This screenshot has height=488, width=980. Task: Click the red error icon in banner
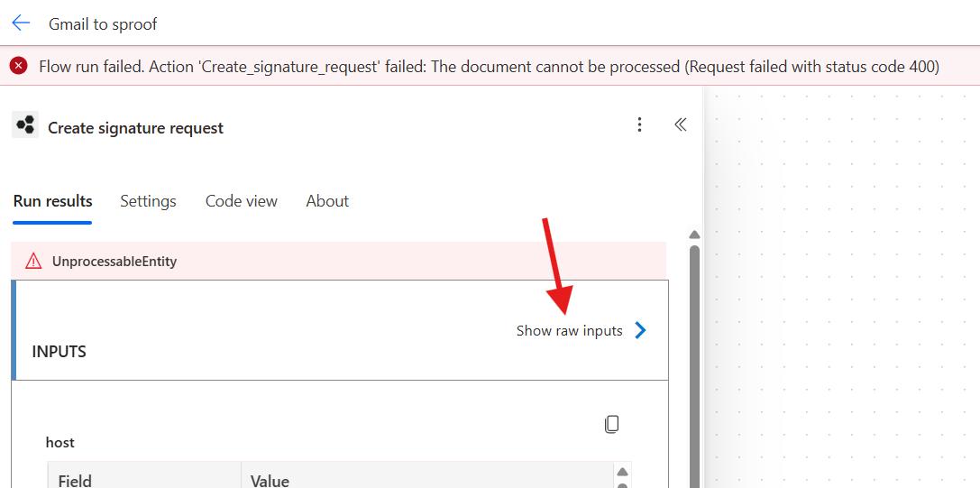point(19,65)
